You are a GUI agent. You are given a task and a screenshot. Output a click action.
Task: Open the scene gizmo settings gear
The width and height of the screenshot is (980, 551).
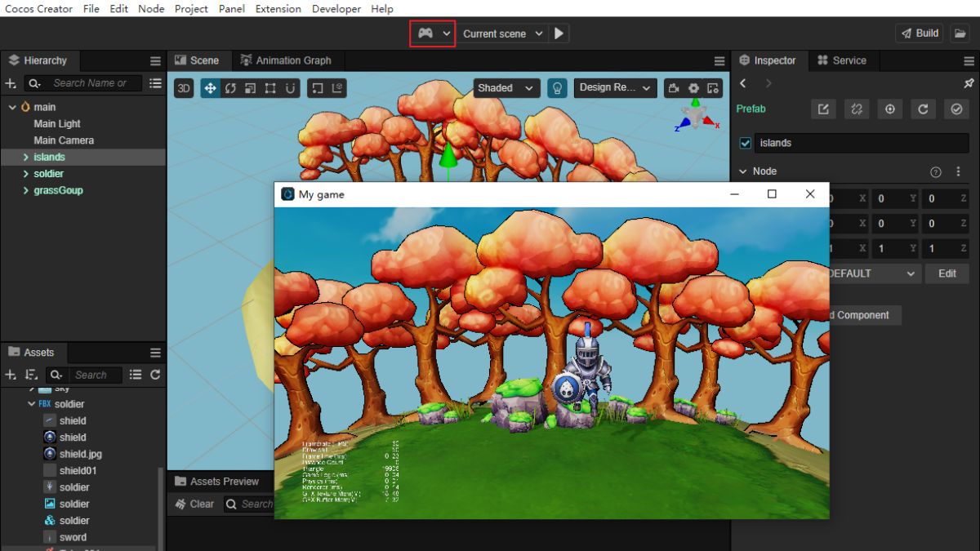coord(693,88)
